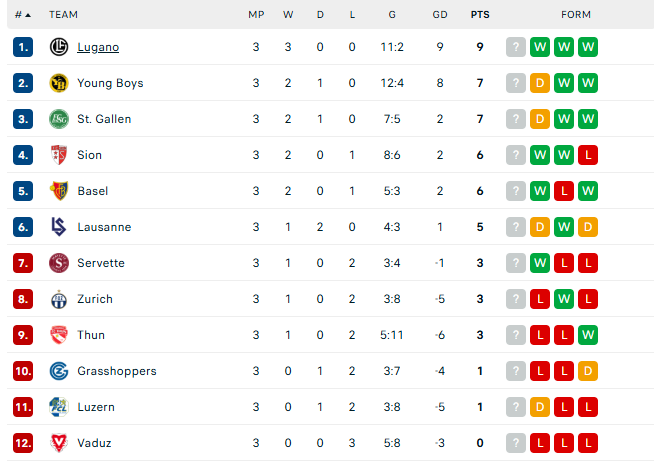Click Sion's red L form badge
This screenshot has width=654, height=469.
pos(588,155)
